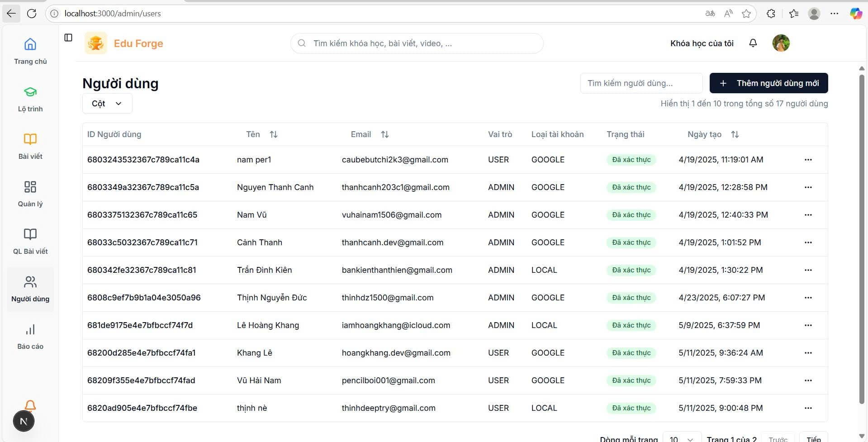The height and width of the screenshot is (442, 868).
Task: Open Khóa học của tôi link
Action: click(x=702, y=43)
